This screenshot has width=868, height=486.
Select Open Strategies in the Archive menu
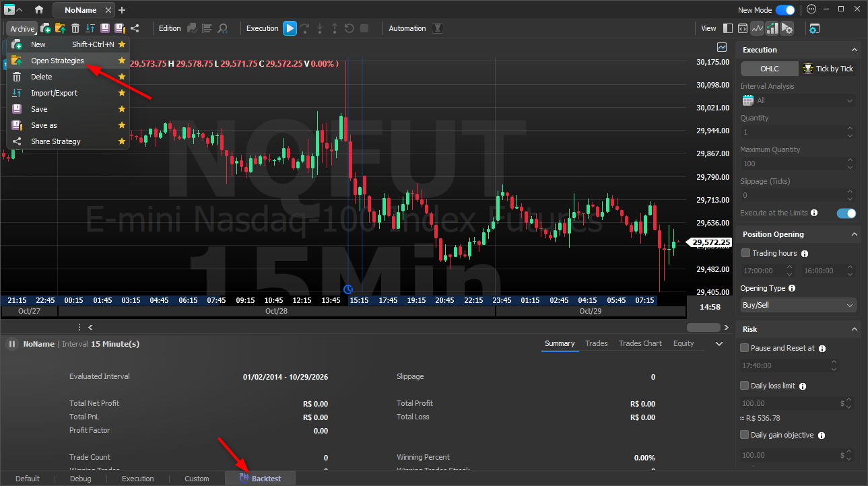pos(68,61)
